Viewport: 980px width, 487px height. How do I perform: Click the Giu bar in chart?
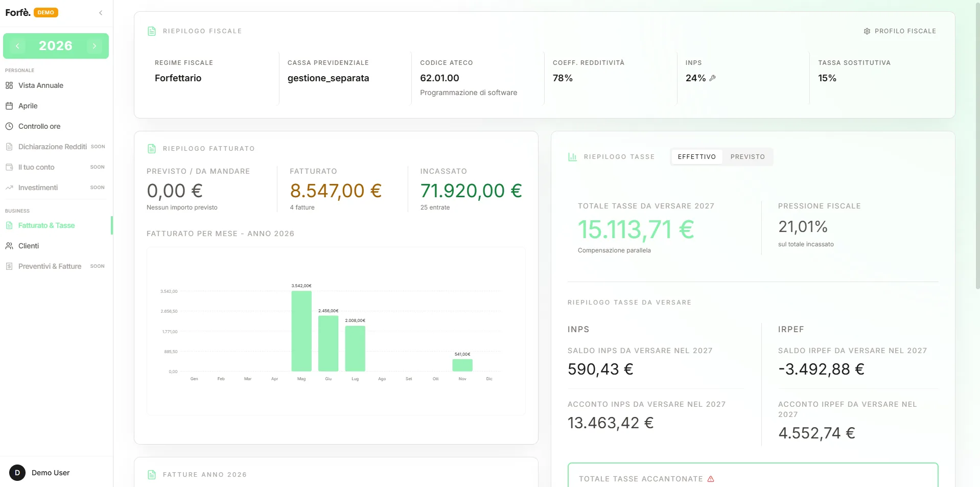pyautogui.click(x=329, y=343)
